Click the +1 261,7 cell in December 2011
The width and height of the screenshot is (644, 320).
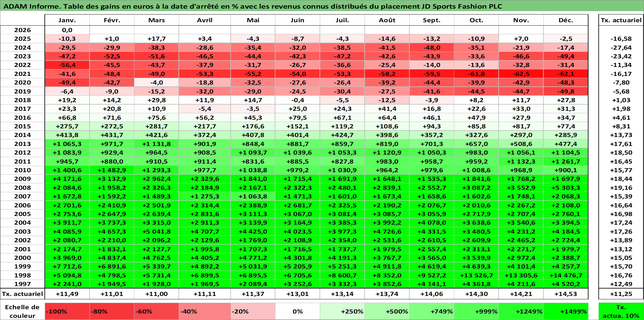pyautogui.click(x=566, y=161)
